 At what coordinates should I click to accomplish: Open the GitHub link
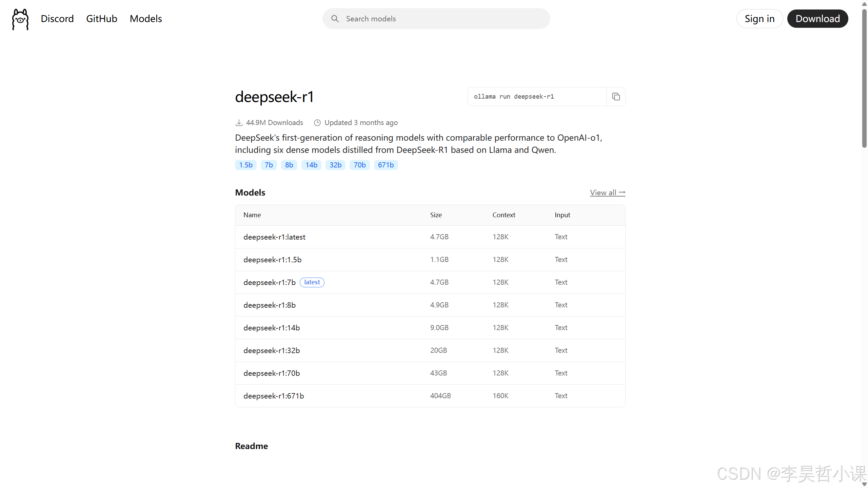pyautogui.click(x=101, y=19)
